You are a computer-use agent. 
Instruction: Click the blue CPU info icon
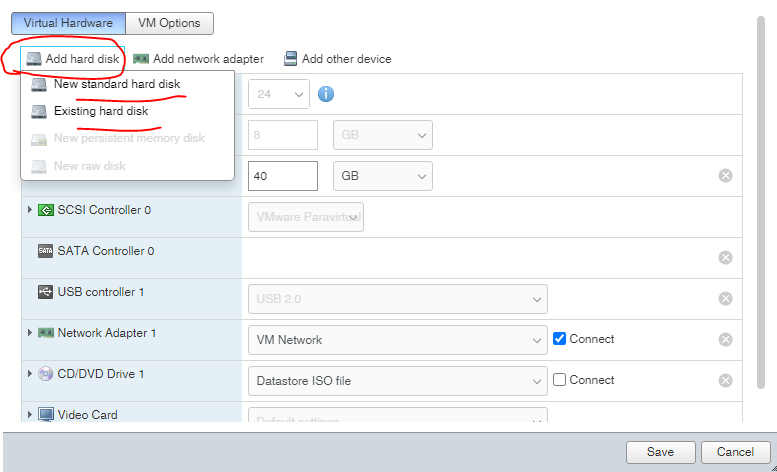tap(326, 95)
